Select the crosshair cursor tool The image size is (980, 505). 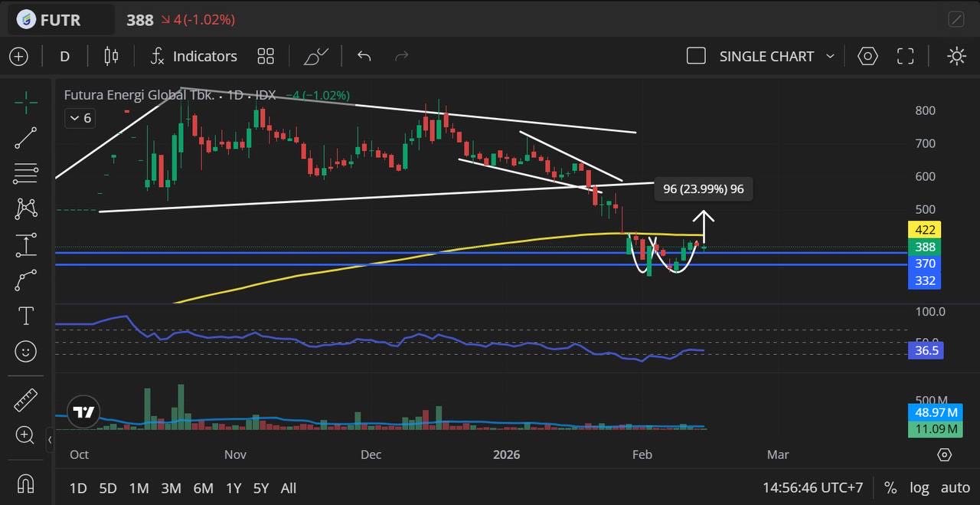coord(26,102)
